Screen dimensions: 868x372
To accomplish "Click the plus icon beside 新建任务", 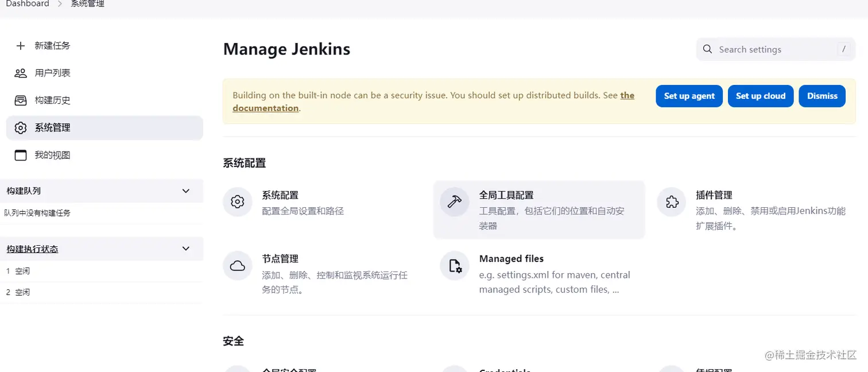I will (x=21, y=46).
